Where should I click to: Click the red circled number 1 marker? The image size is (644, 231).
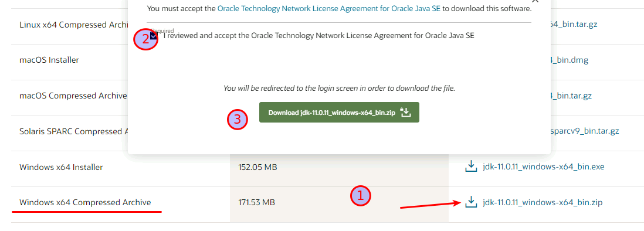[x=361, y=196]
